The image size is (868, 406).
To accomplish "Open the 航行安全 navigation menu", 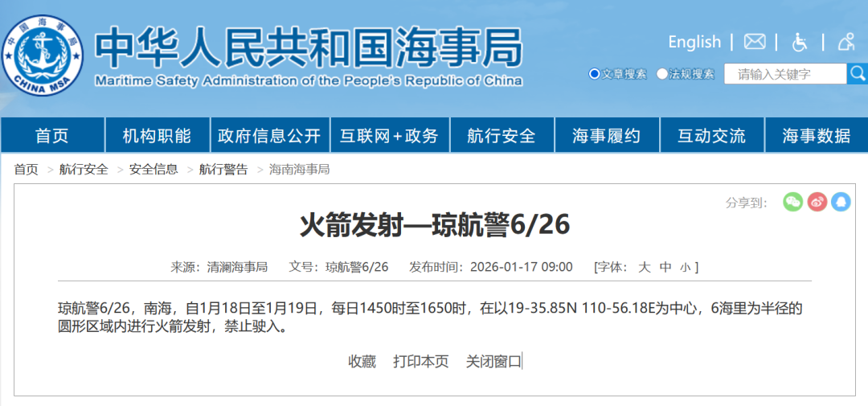I will [x=502, y=136].
